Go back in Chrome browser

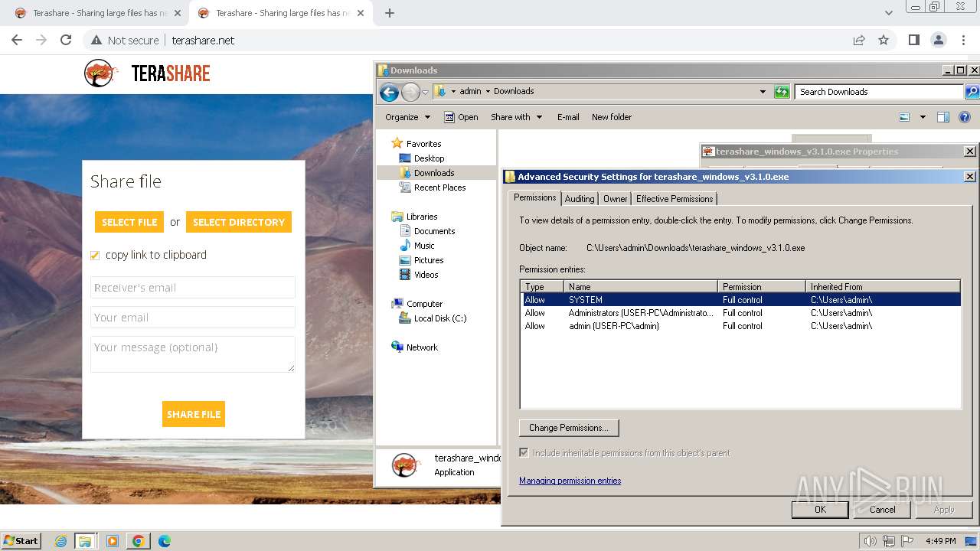17,40
